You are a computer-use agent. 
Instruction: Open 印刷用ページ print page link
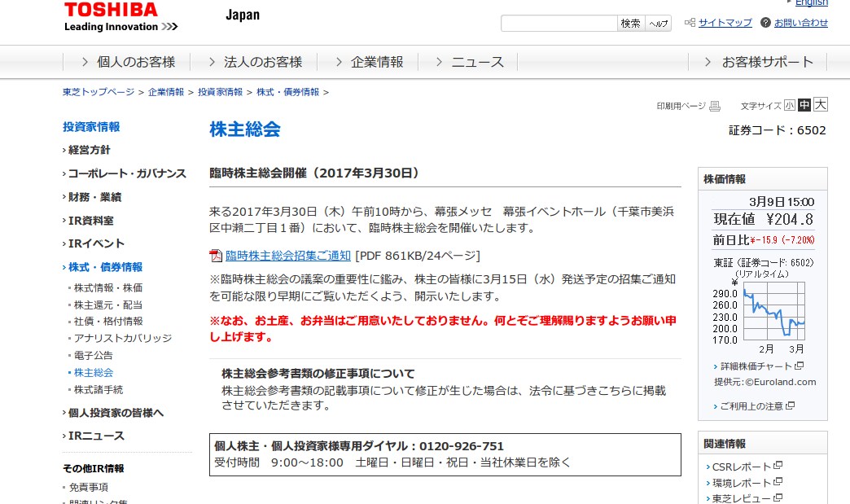coord(681,106)
